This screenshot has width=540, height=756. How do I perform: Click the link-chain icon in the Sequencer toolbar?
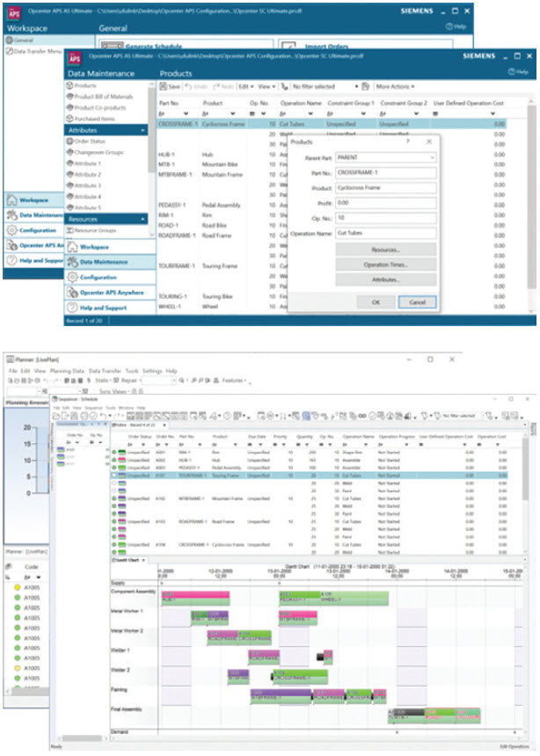click(361, 416)
